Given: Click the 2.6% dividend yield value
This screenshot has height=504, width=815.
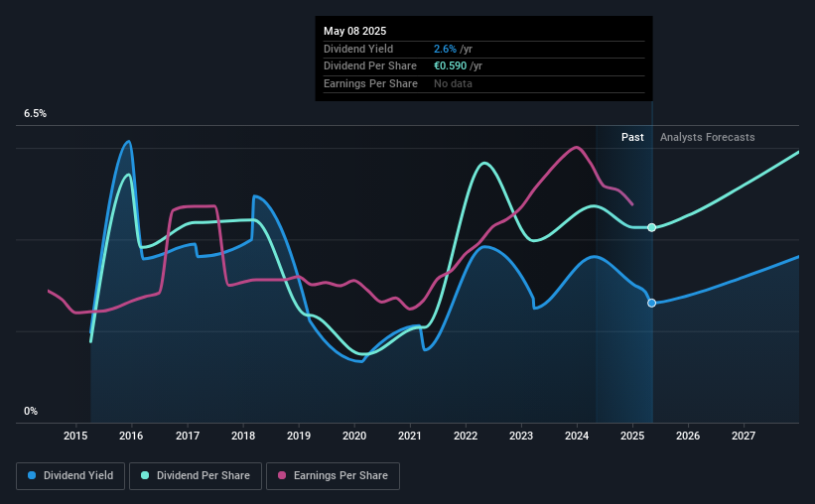Looking at the screenshot, I should coord(445,49).
